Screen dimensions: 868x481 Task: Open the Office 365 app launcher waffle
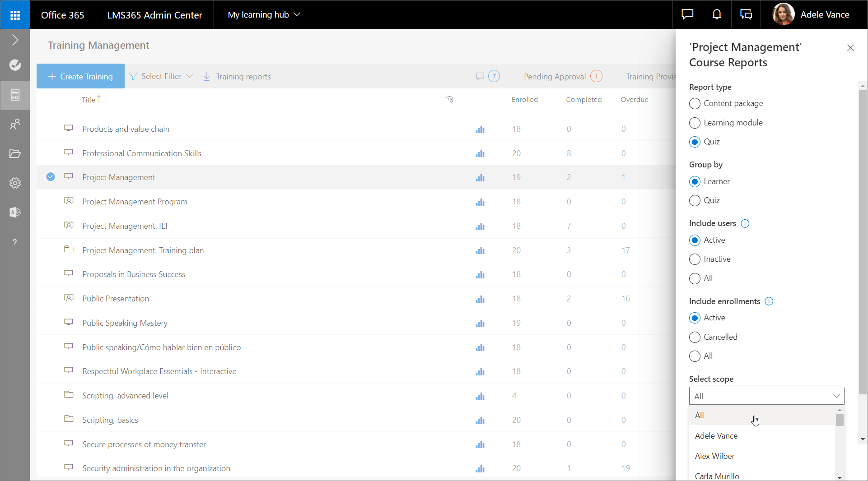(x=15, y=15)
